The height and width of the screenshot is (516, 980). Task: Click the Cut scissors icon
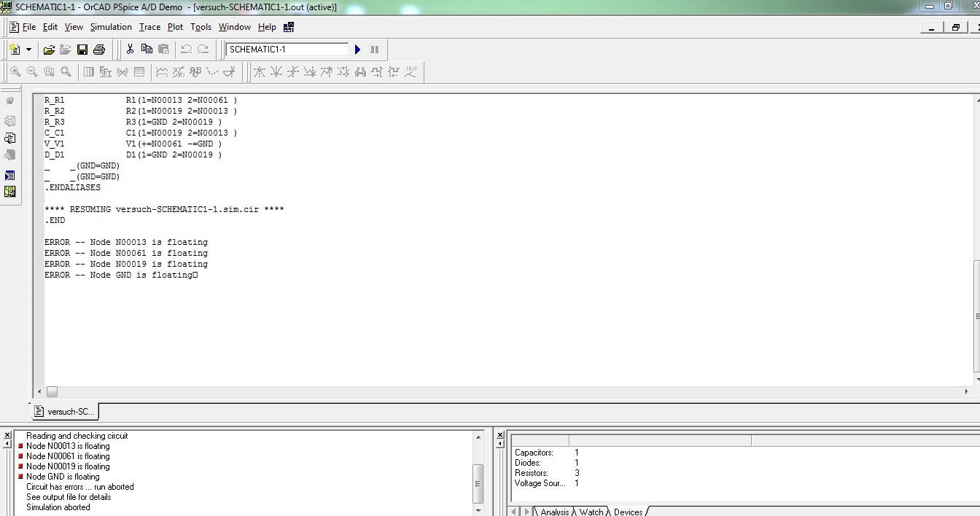point(130,50)
